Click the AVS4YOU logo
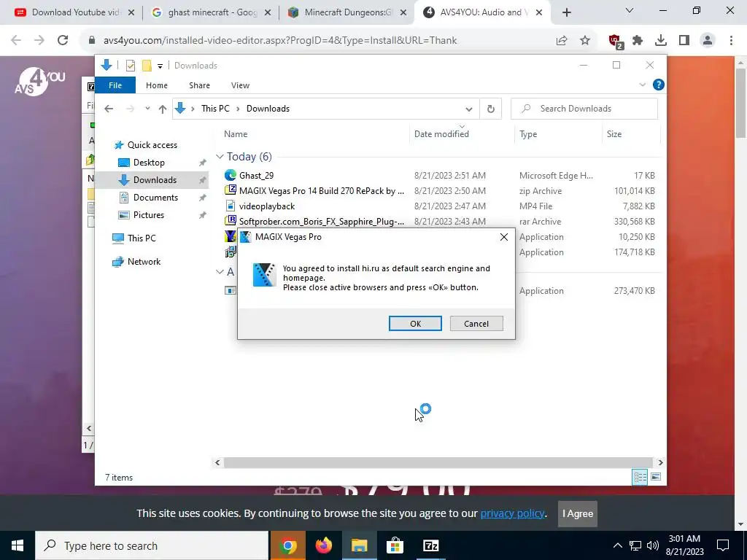This screenshot has height=560, width=747. [40, 82]
